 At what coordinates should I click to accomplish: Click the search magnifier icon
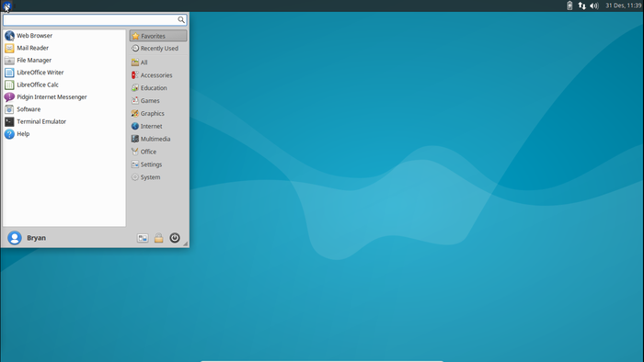coord(181,19)
